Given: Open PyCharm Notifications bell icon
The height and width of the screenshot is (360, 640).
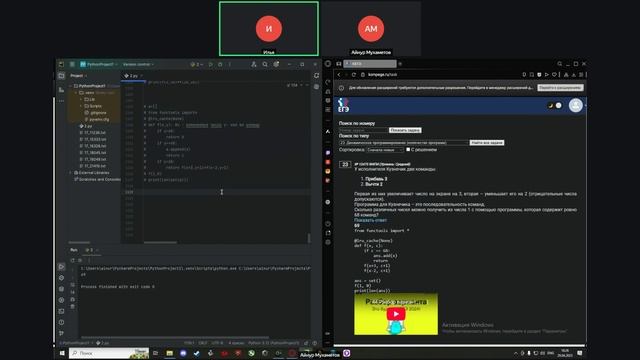Looking at the screenshot, I should coord(316,76).
